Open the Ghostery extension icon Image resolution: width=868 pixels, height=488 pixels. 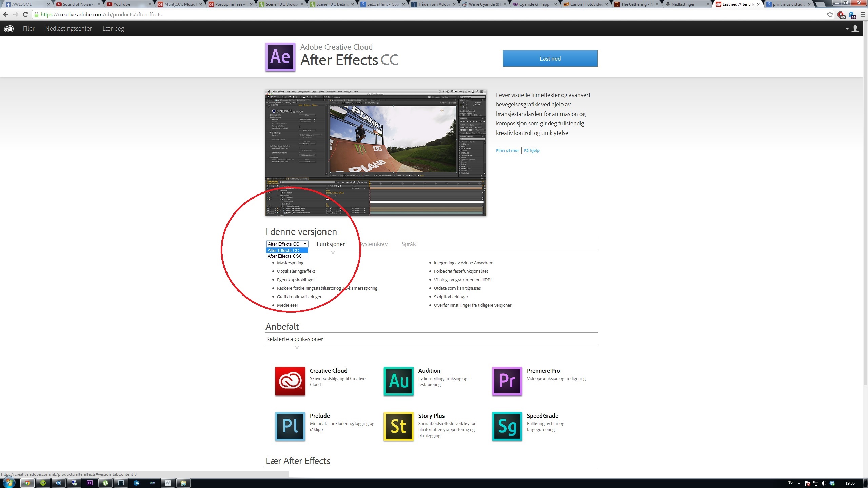pyautogui.click(x=852, y=15)
